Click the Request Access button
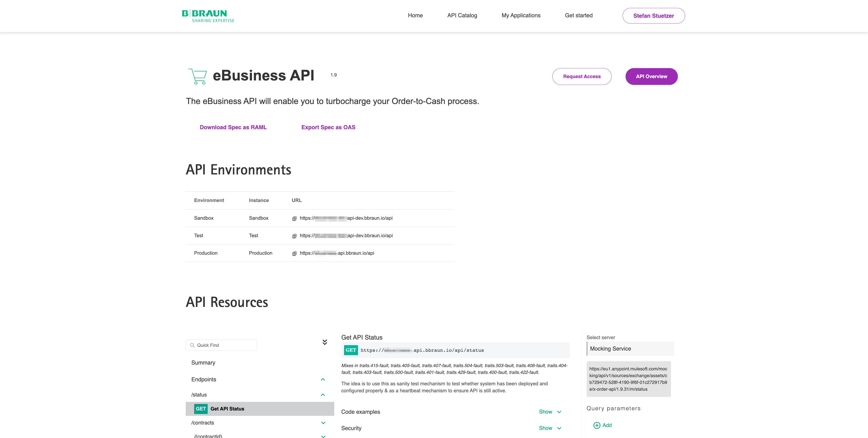 tap(582, 76)
